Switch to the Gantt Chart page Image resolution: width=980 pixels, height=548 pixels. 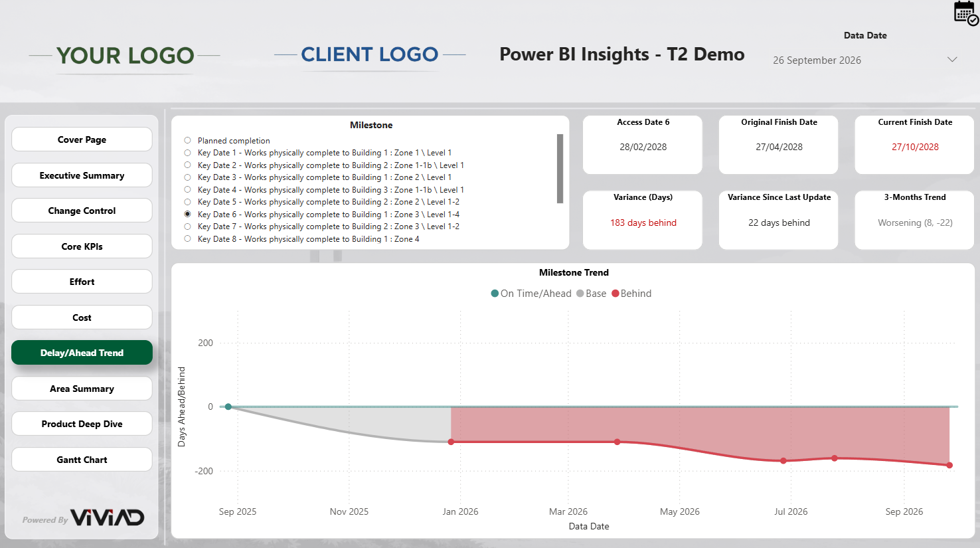tap(82, 460)
